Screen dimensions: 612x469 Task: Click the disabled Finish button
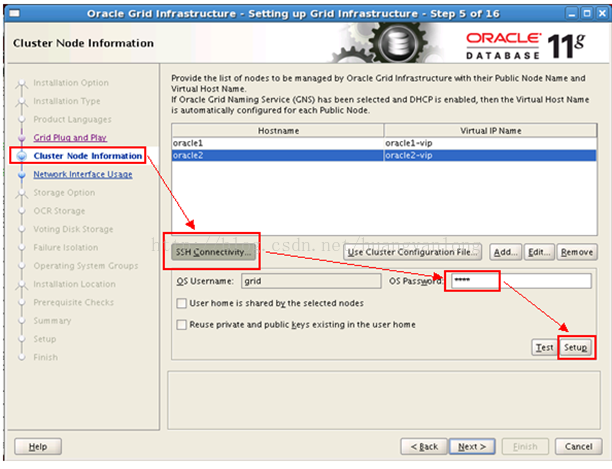[525, 446]
